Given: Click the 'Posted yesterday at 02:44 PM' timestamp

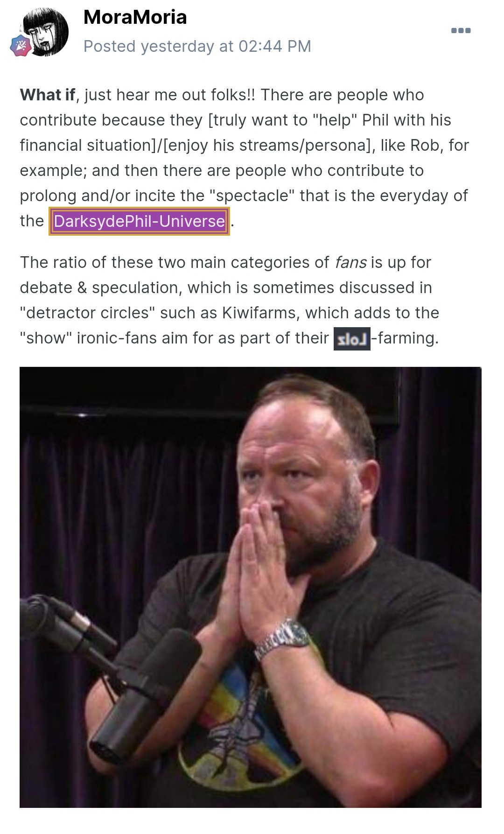Looking at the screenshot, I should (197, 46).
